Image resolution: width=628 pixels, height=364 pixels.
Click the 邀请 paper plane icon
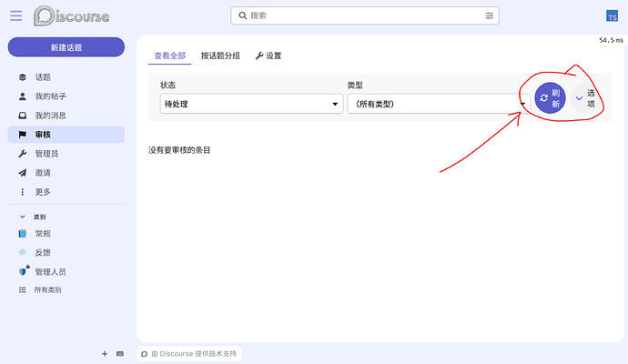click(x=23, y=173)
